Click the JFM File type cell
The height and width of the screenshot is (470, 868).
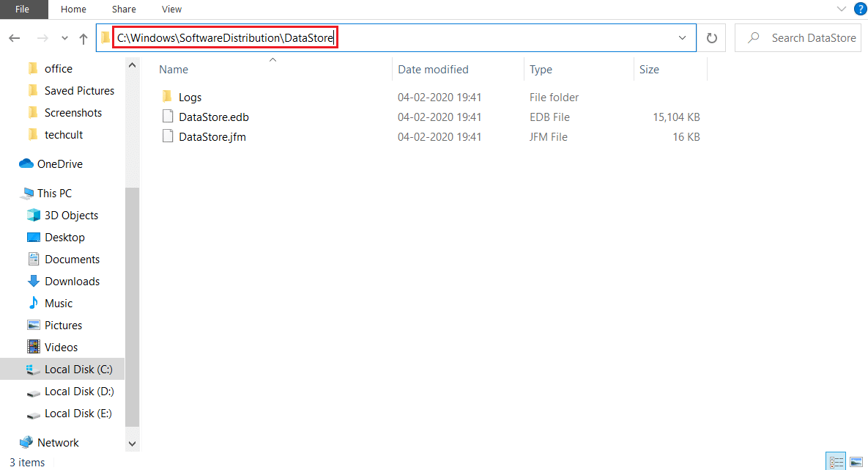548,137
